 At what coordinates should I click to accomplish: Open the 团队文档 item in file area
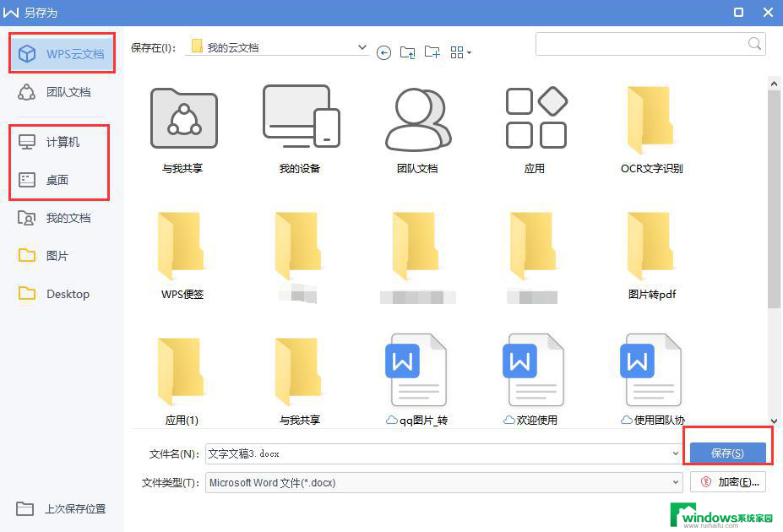[417, 130]
